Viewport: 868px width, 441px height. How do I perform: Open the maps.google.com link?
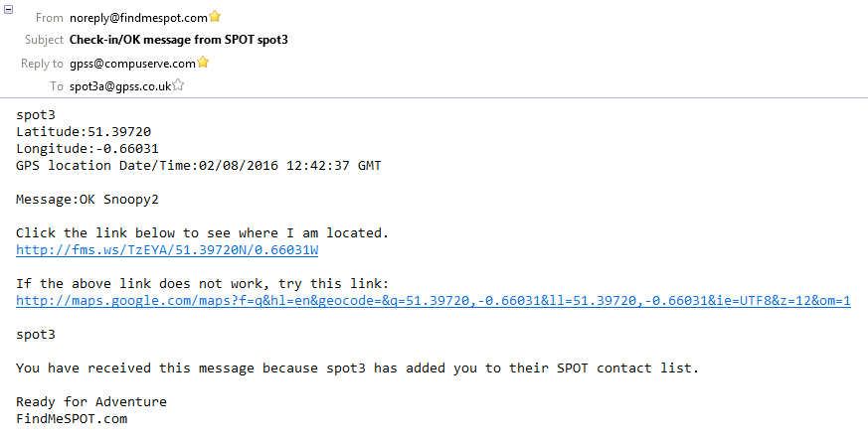coord(433,301)
